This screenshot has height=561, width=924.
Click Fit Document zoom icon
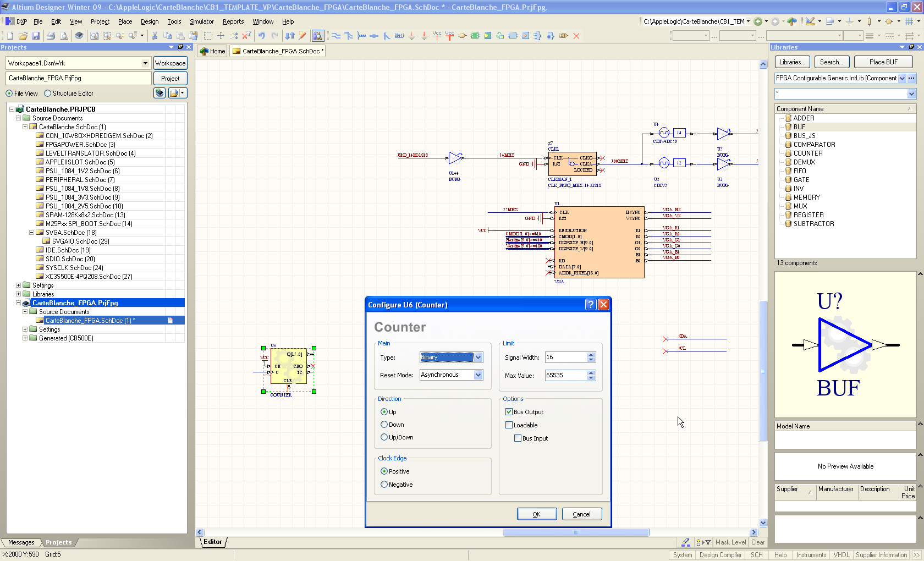click(x=95, y=36)
